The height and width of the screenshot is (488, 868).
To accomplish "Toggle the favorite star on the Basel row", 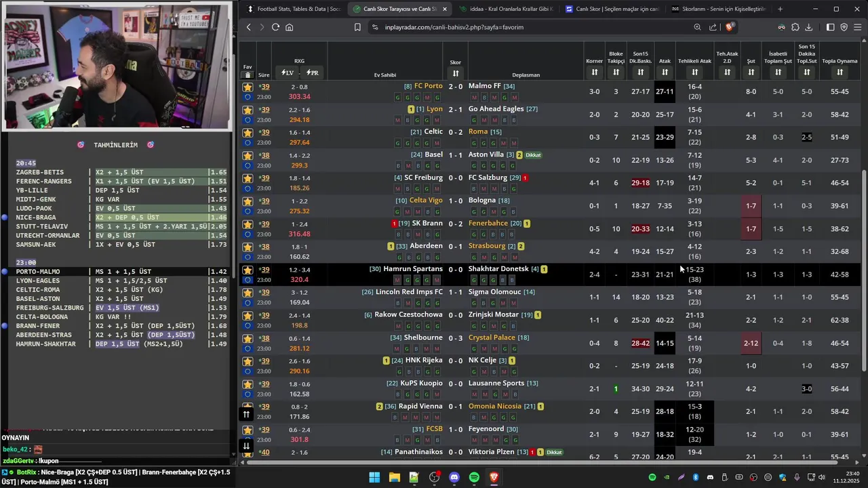I will 248,155.
